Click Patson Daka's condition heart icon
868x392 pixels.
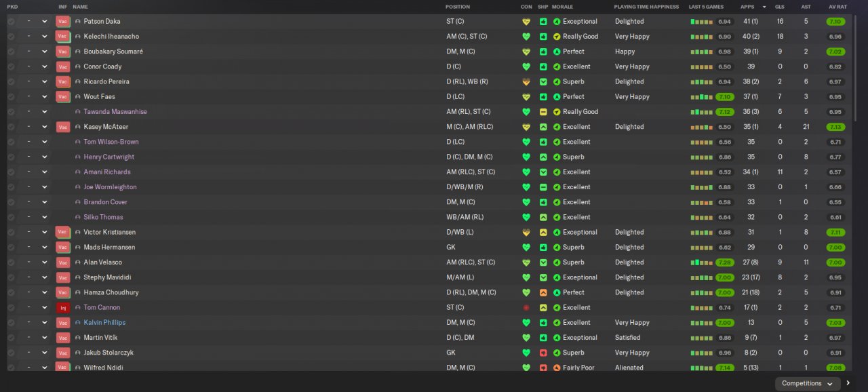tap(526, 22)
